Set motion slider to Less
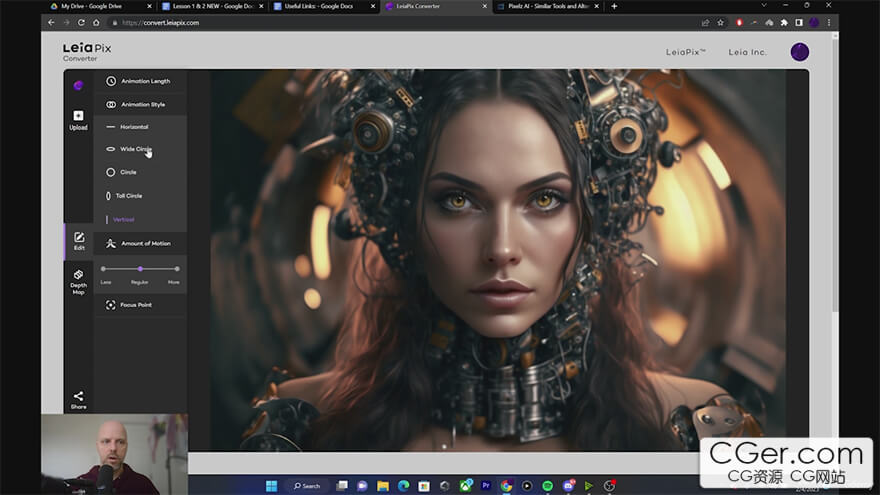Viewport: 880px width, 495px height. (103, 269)
